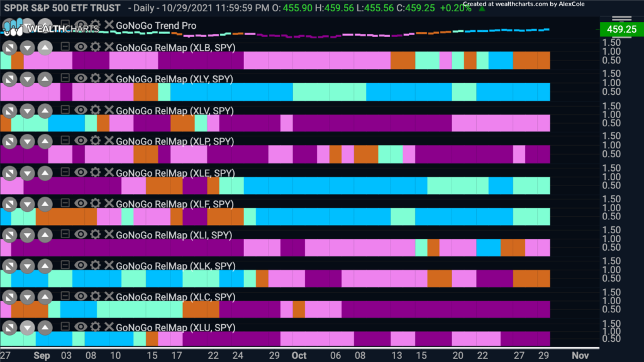Collapse the XLE RelMap pane

[65, 172]
